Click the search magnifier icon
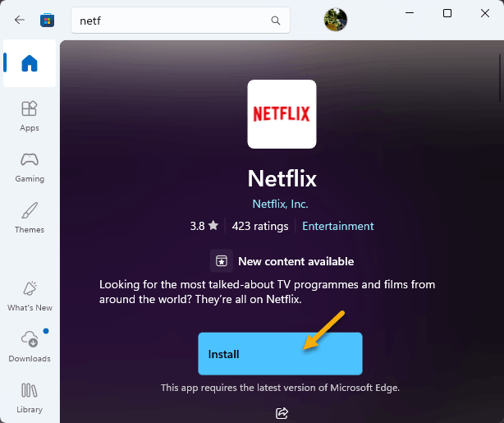504x423 pixels. 276,21
